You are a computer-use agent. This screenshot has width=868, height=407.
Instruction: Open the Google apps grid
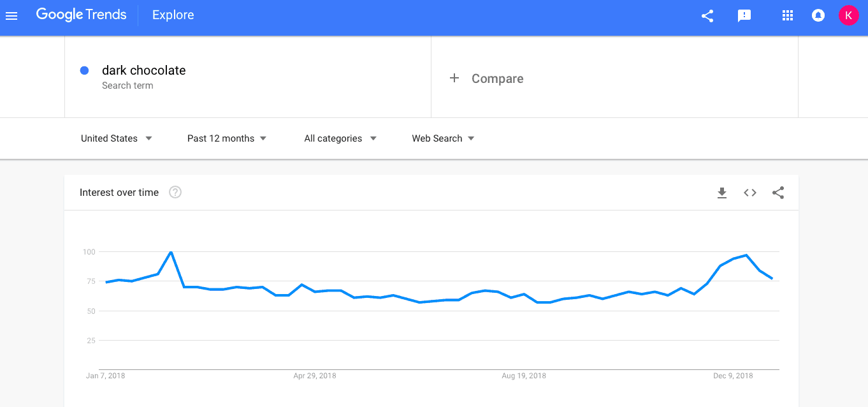click(788, 15)
